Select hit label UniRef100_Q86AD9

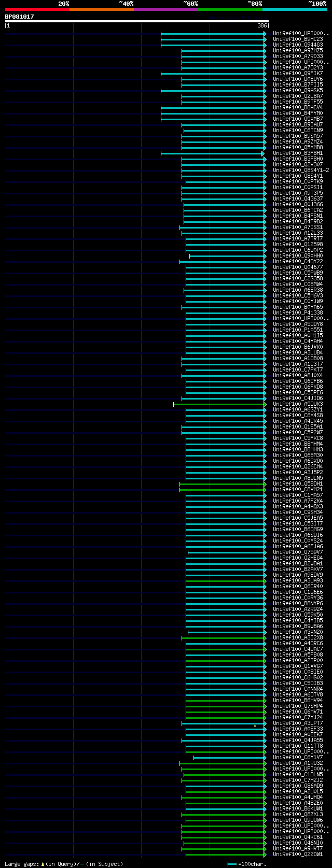coord(298,786)
